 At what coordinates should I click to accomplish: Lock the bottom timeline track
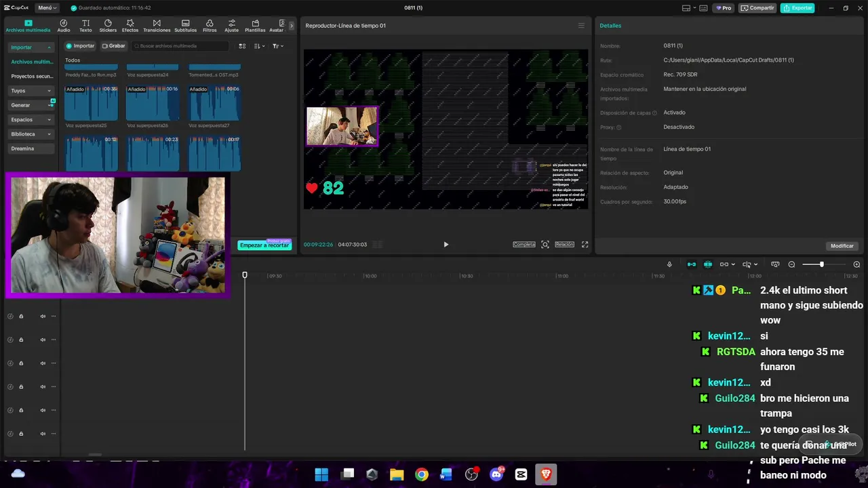tap(21, 434)
